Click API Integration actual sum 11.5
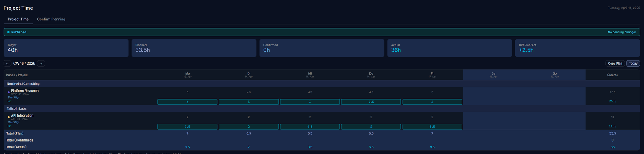644x154 pixels. point(613,127)
